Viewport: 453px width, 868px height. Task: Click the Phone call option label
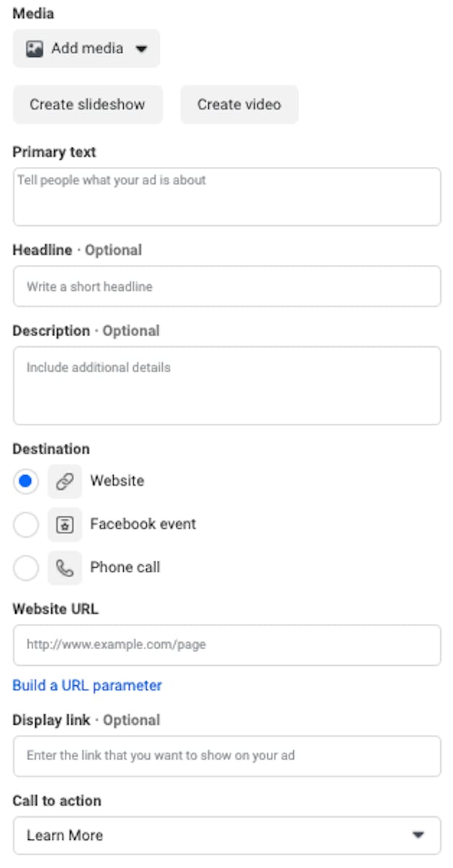tap(125, 567)
